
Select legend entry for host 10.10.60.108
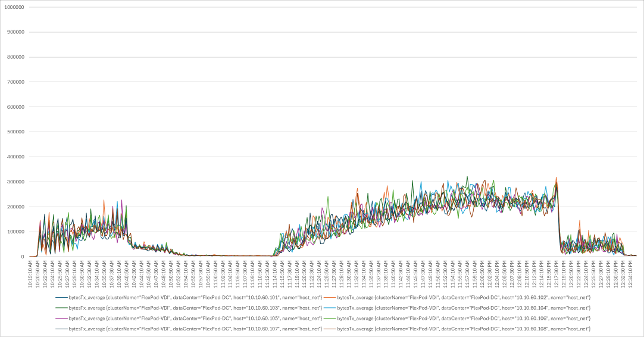point(457,329)
